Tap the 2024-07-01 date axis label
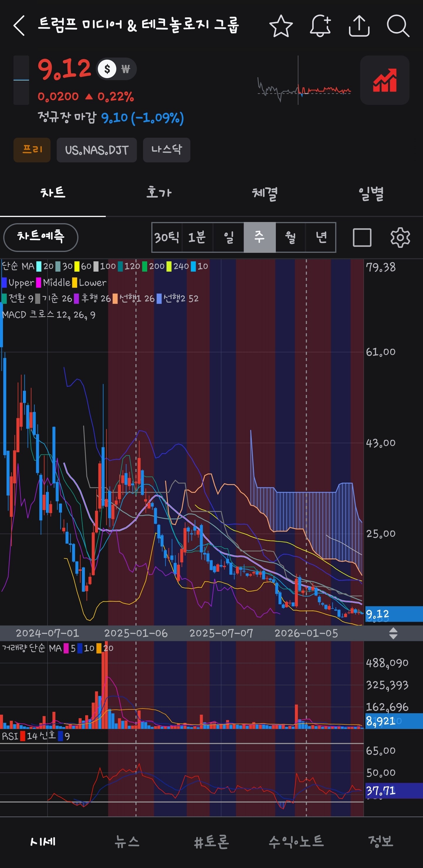The height and width of the screenshot is (868, 423). (48, 633)
